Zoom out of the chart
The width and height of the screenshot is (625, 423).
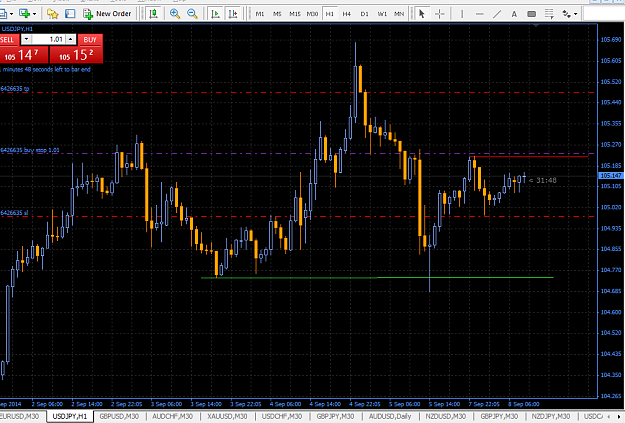[x=192, y=14]
